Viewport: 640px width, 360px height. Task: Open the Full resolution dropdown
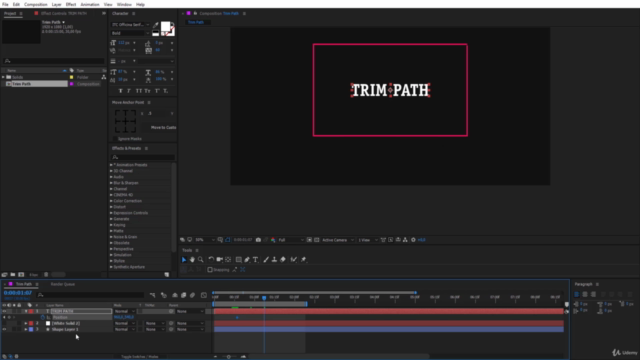point(291,240)
